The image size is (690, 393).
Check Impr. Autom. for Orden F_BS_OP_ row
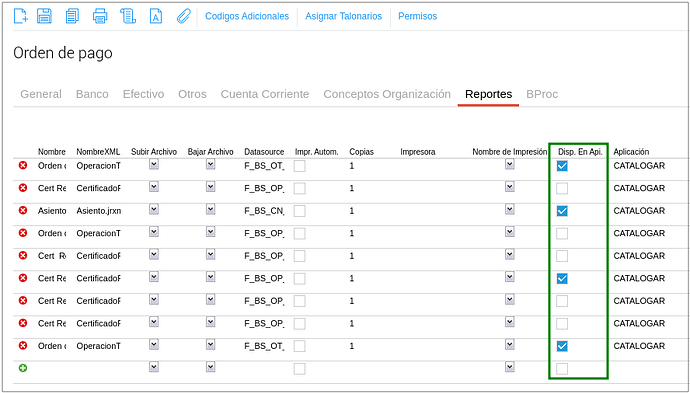[x=300, y=234]
